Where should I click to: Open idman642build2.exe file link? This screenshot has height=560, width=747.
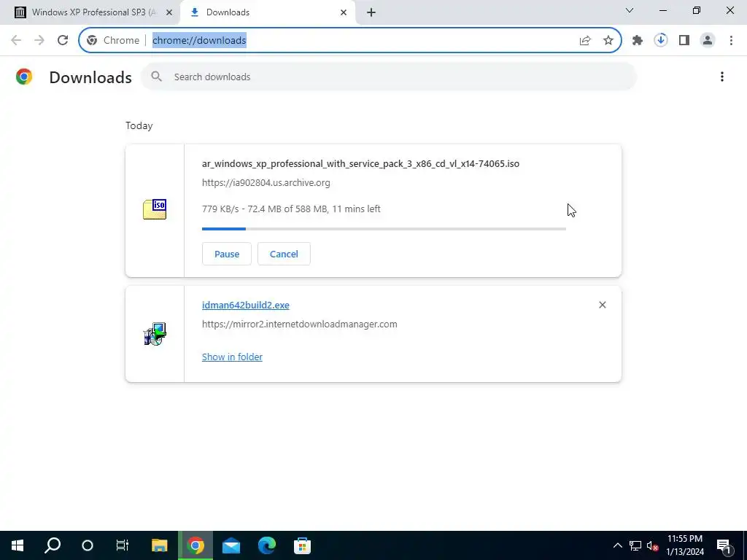tap(246, 306)
